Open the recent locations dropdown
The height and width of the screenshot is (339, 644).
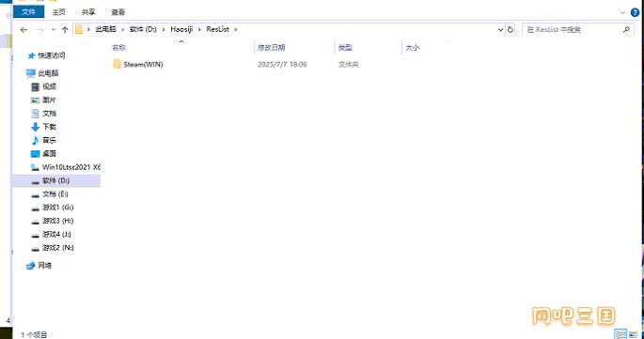pyautogui.click(x=53, y=29)
